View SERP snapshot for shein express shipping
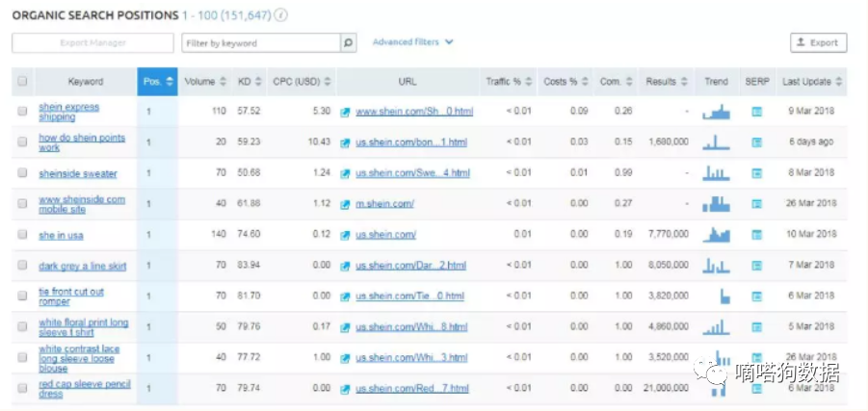The height and width of the screenshot is (411, 868). tap(757, 112)
